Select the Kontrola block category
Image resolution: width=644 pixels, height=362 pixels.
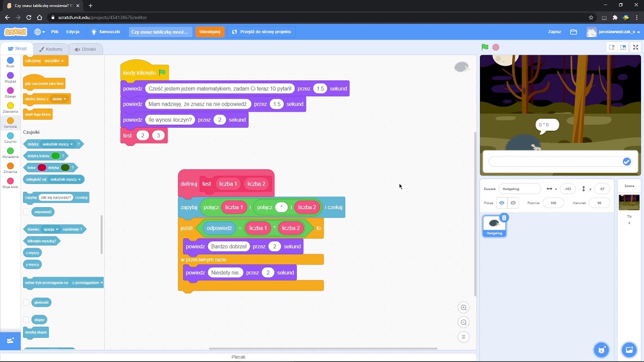coord(10,123)
